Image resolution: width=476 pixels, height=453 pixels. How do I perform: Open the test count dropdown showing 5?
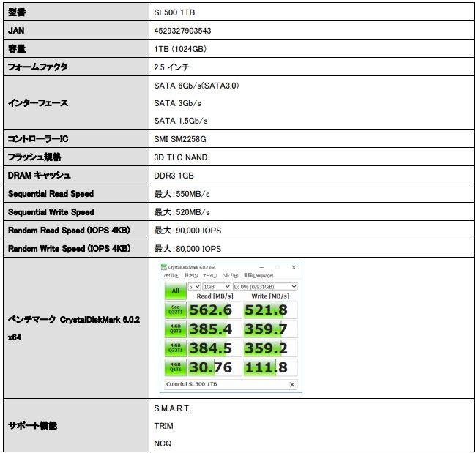pyautogui.click(x=193, y=286)
